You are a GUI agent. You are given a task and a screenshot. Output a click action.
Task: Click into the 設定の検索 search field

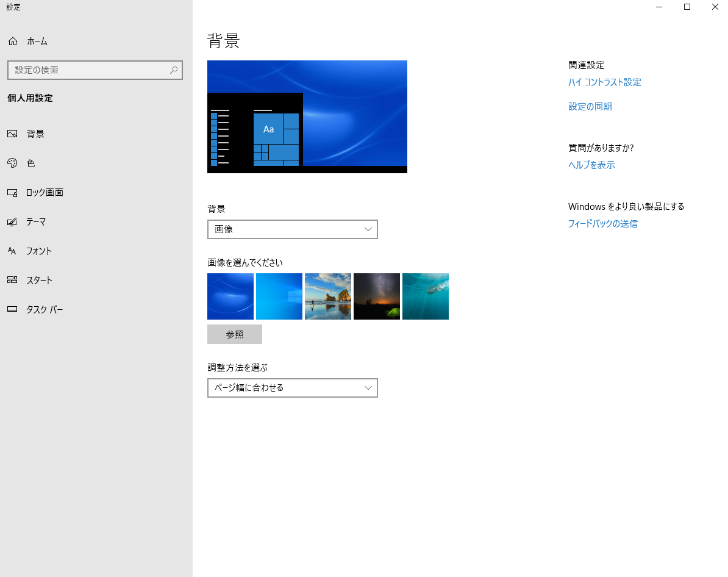click(x=88, y=70)
